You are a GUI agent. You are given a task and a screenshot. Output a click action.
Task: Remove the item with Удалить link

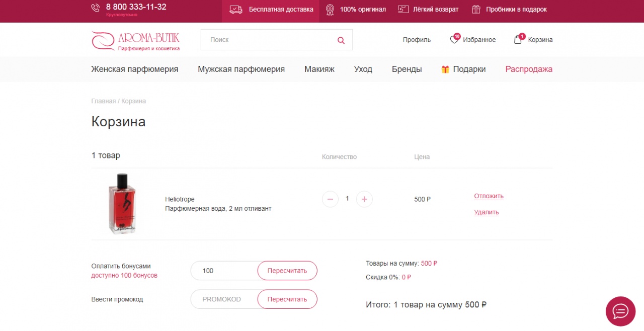[x=486, y=212]
